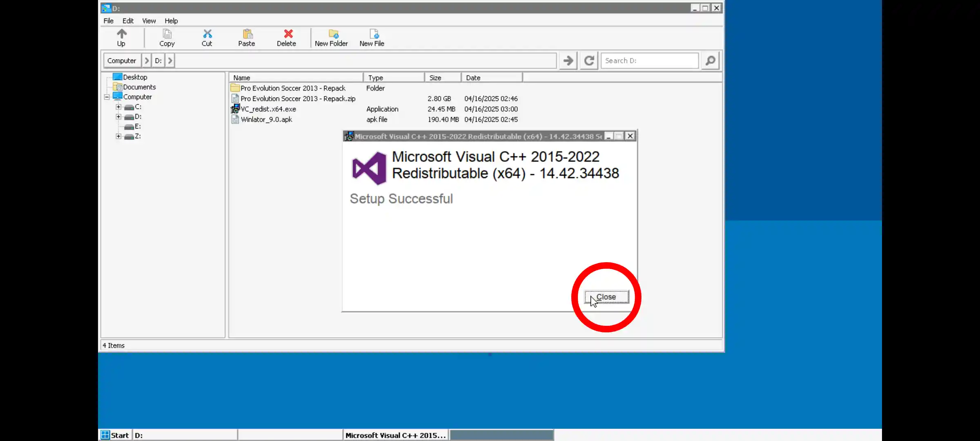Open the Edit menu

128,21
